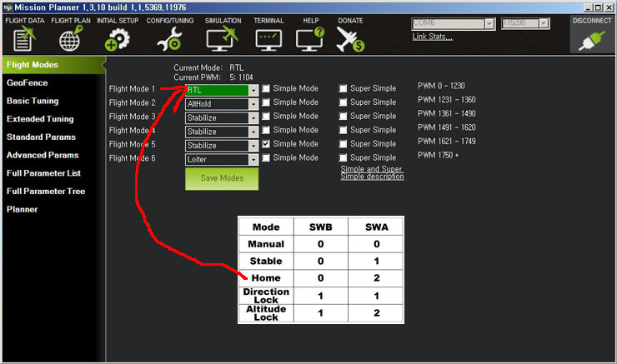Click the 'PWM 1361 - 1490' range text

(447, 113)
